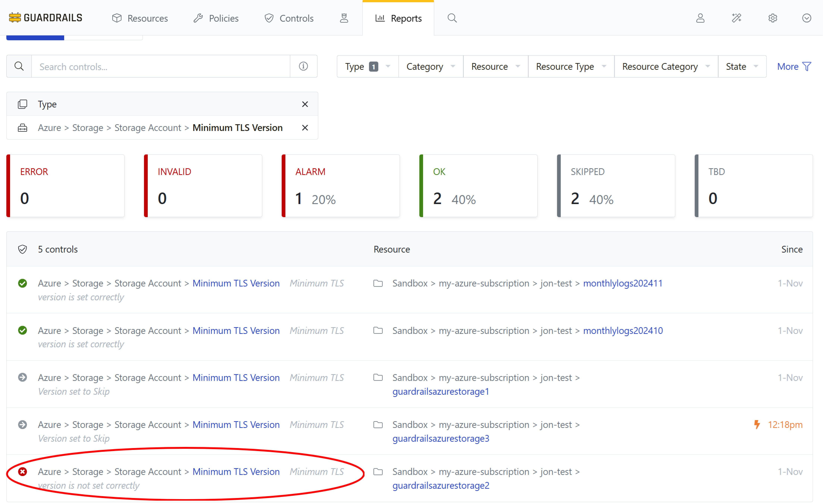Filter by the OK status card
This screenshot has width=823, height=504.
pos(478,186)
